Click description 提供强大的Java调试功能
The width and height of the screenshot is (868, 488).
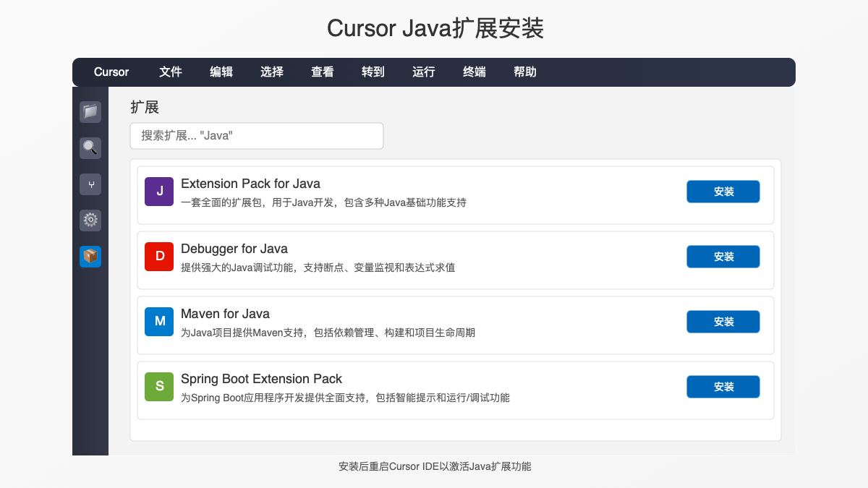318,267
